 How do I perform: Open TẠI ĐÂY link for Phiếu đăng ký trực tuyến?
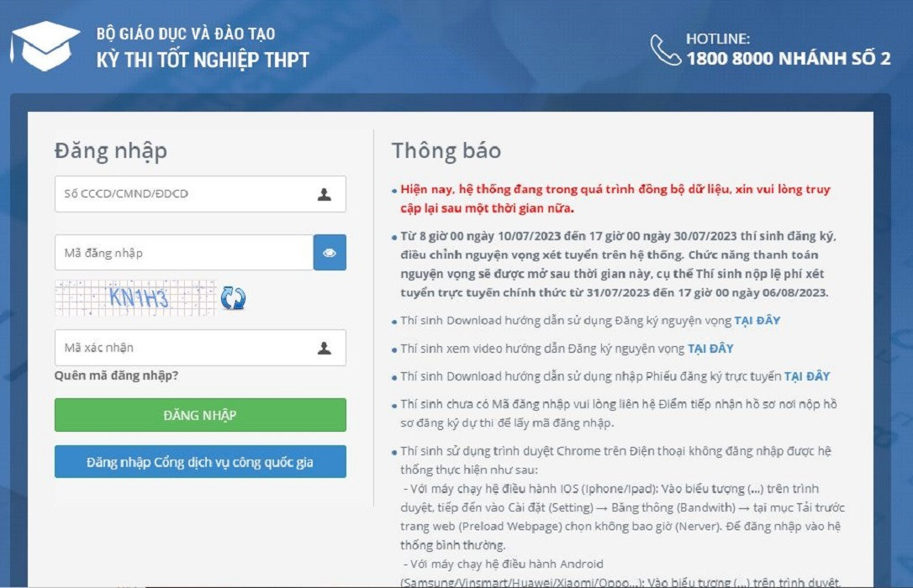point(807,376)
